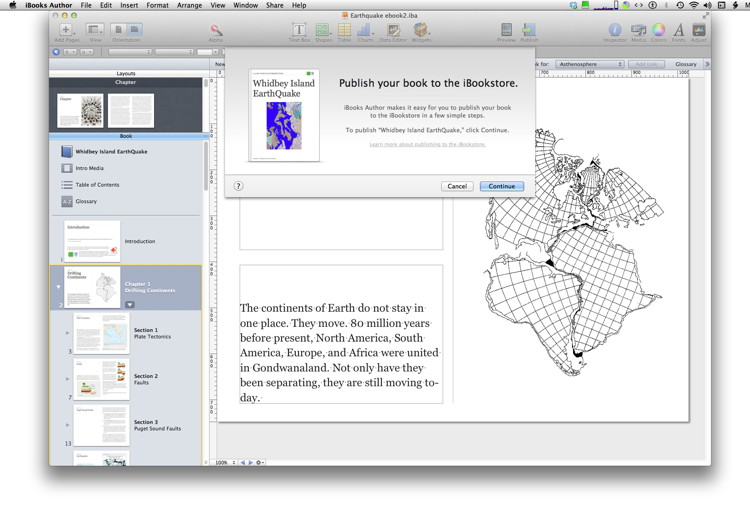Screen dimensions: 750x507
Task: Expand the format bar overflow chevron
Action: [x=707, y=64]
